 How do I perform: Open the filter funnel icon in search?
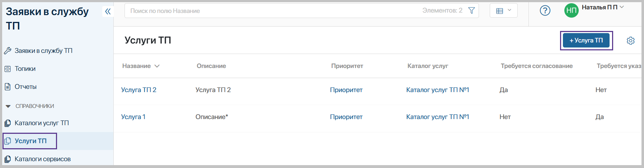[471, 11]
